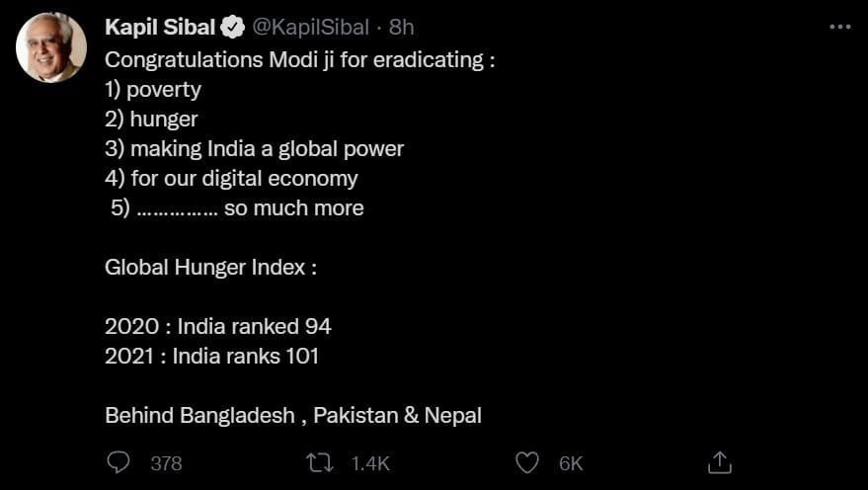Click the "Global Hunger Index :" line
868x490 pixels.
coord(211,268)
